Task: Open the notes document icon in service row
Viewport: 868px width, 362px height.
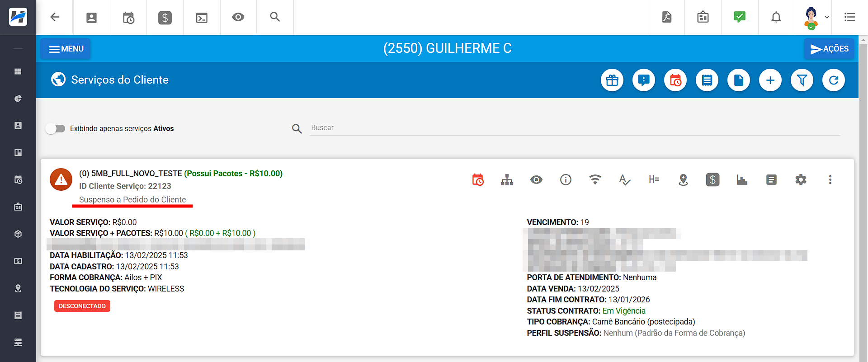Action: [772, 180]
